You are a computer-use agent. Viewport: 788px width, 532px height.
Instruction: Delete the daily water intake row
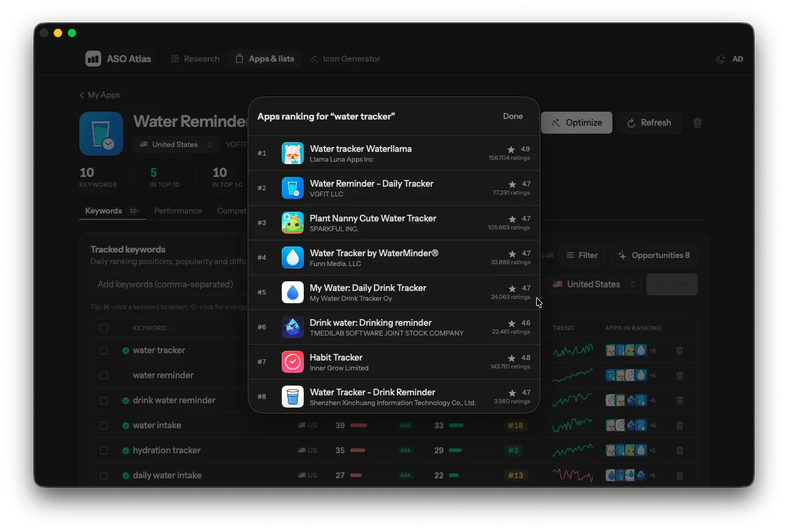click(x=680, y=476)
